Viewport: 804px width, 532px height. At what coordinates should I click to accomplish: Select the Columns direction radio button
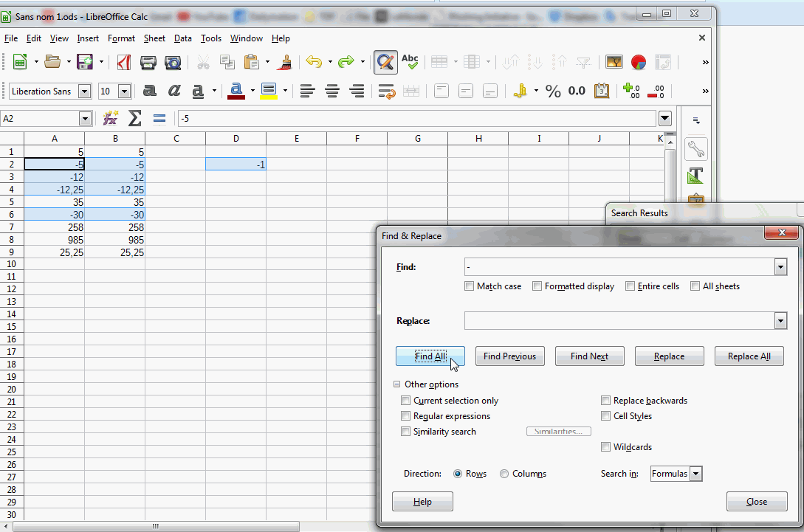point(504,474)
